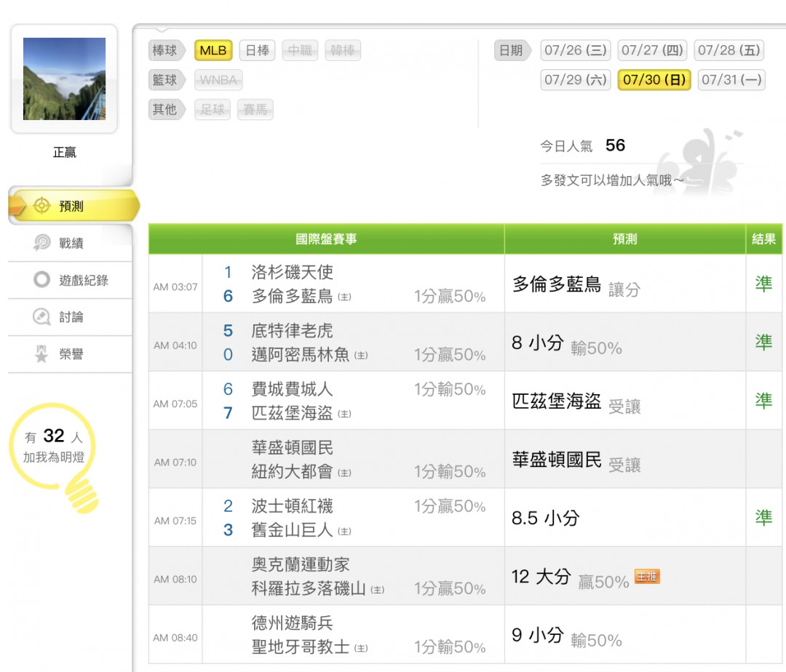
Task: Click team 紐約大都會
Action: (293, 472)
